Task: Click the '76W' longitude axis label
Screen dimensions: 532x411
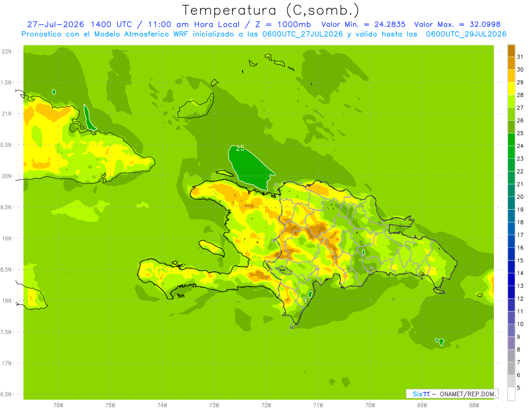Action: [x=58, y=405]
